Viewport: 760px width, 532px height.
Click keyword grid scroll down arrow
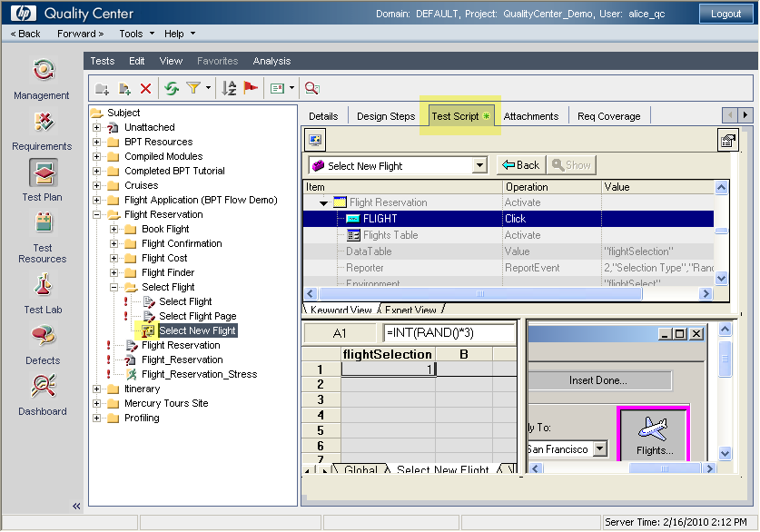tap(721, 278)
